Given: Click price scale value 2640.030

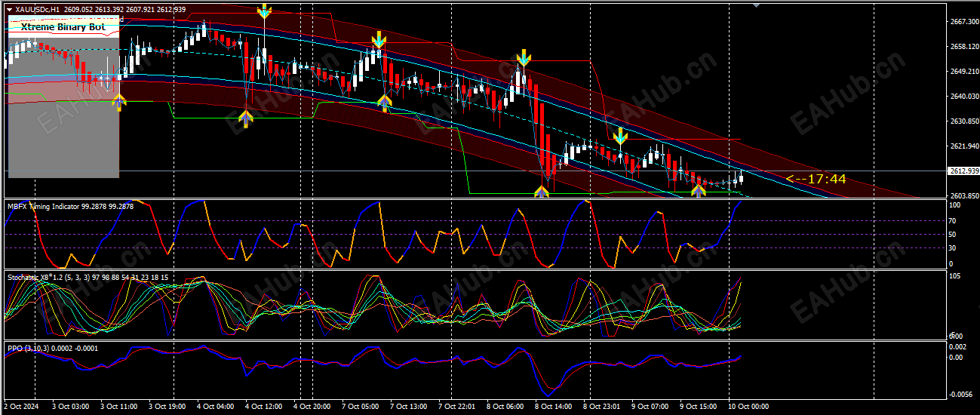Looking at the screenshot, I should [963, 97].
